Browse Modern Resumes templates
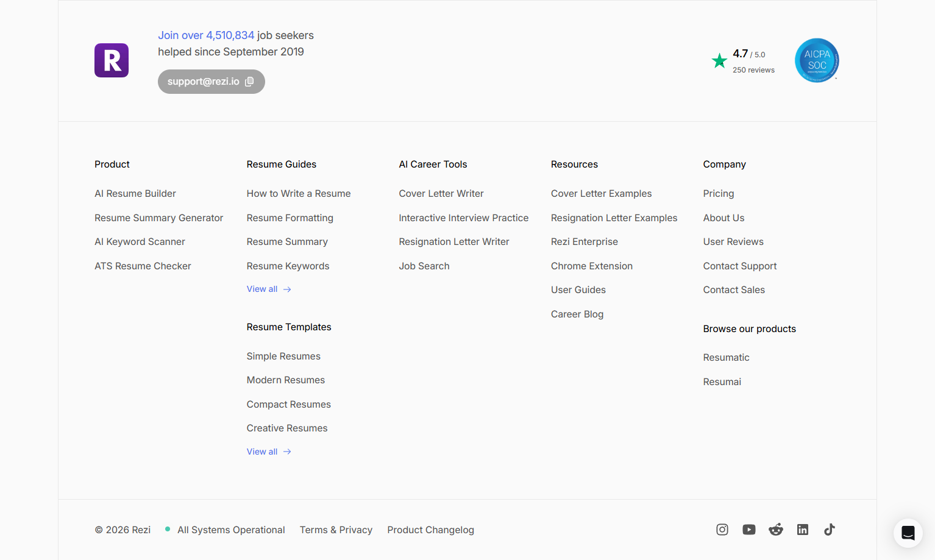This screenshot has height=560, width=935. click(286, 380)
